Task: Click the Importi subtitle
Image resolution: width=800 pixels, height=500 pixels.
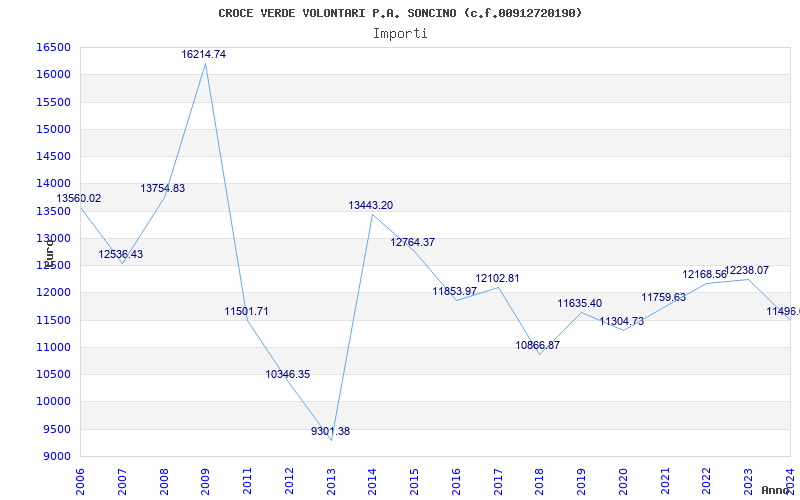Action: coord(400,34)
